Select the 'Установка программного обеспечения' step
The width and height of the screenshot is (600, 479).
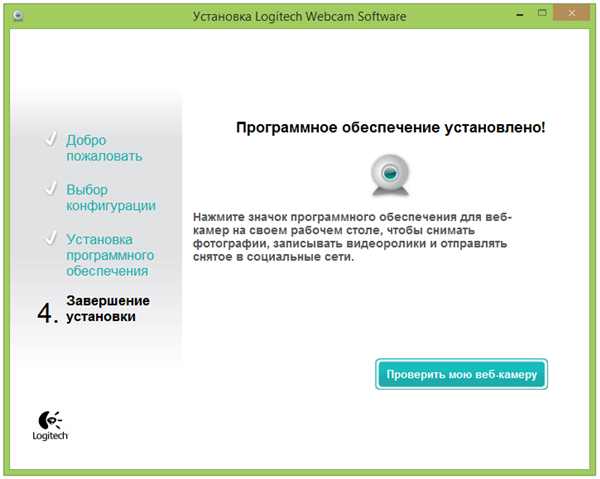[110, 255]
